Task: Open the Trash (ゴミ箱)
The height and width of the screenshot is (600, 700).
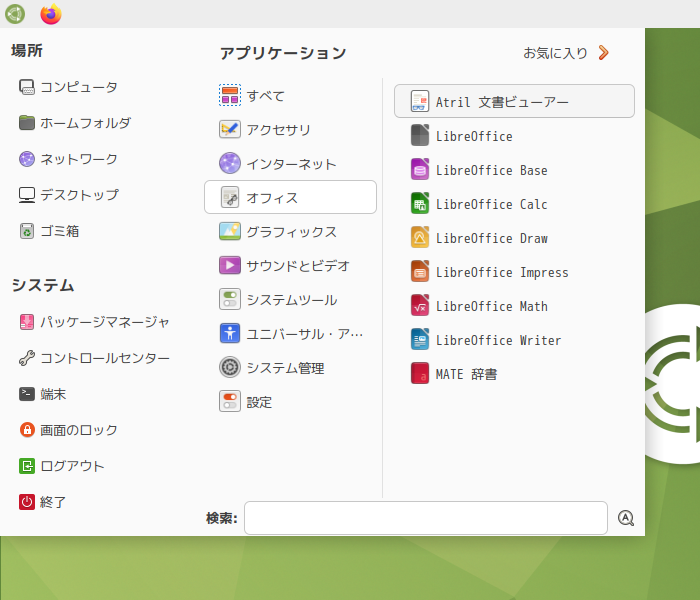Action: (49, 231)
